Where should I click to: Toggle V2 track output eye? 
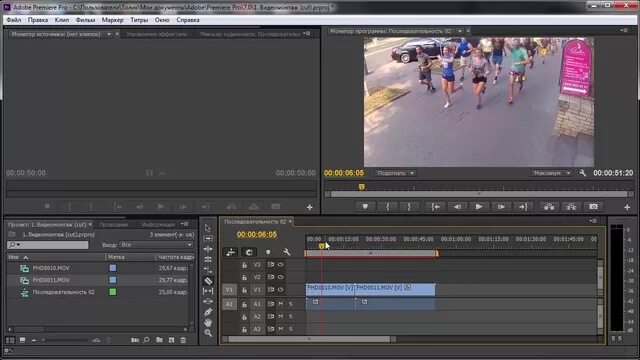pos(281,277)
